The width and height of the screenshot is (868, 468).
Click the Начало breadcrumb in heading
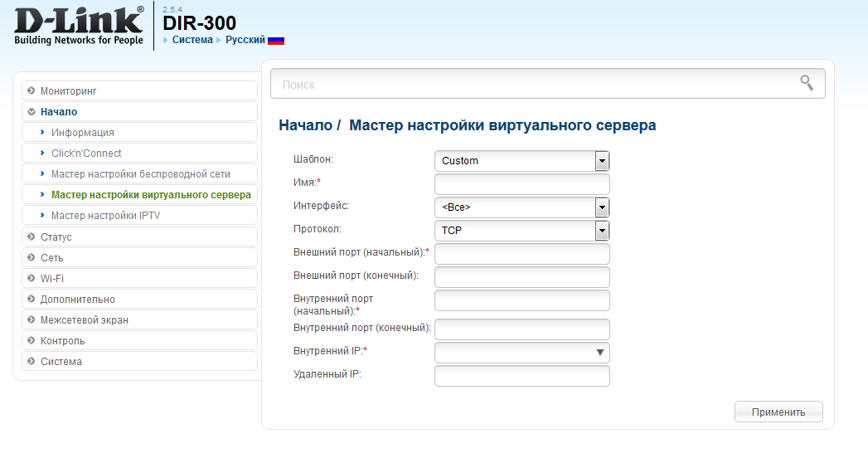305,125
